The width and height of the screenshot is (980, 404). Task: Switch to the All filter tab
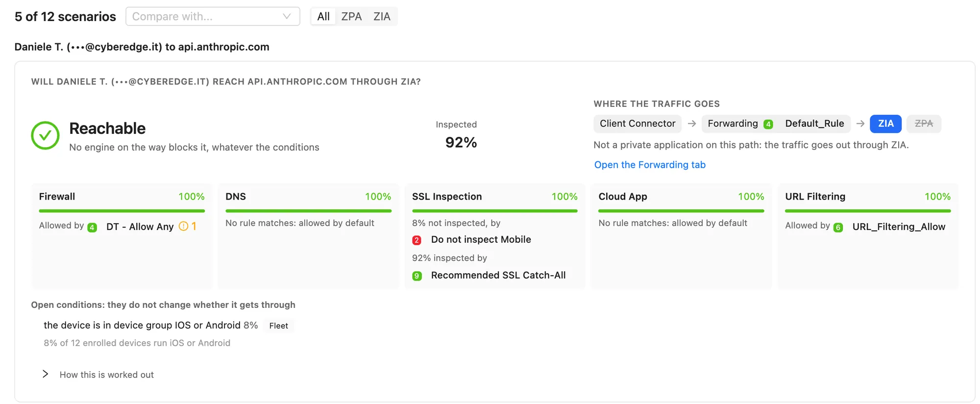coord(323,16)
